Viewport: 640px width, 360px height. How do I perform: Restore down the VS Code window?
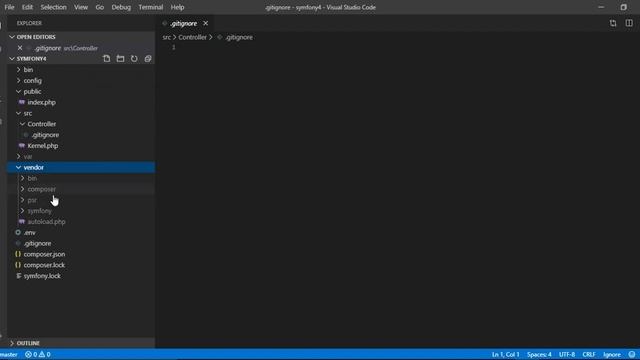623,7
